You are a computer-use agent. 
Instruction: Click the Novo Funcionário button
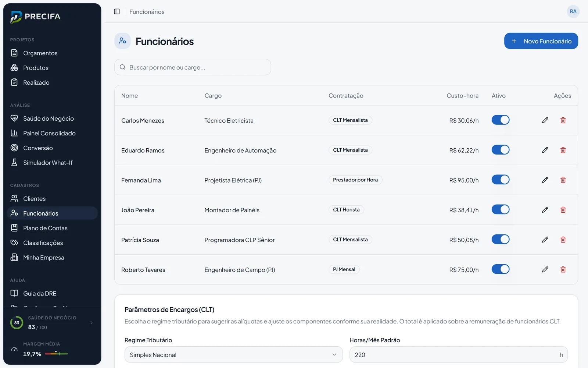click(x=541, y=41)
